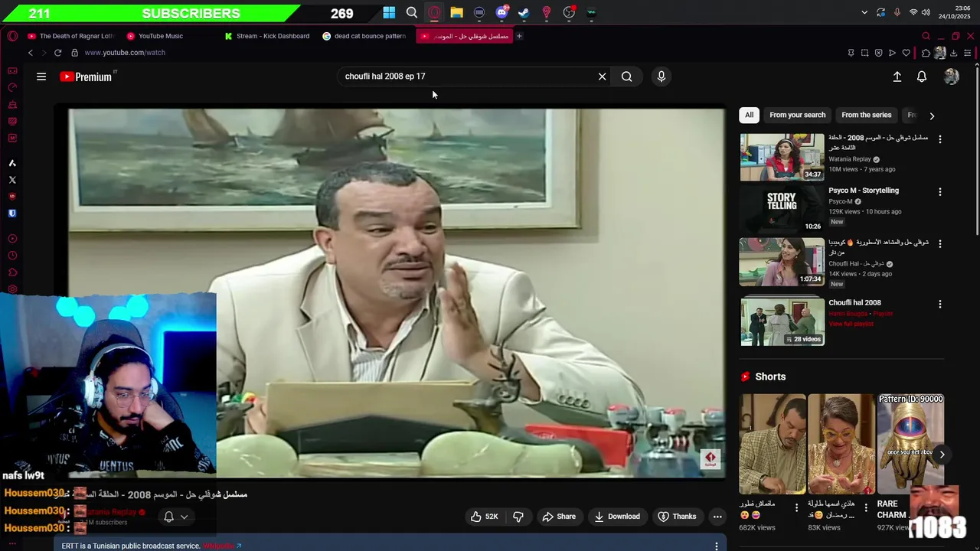Screen dimensions: 980x551
Task: Switch to the Stream - Kick Dashboard tab
Action: coord(267,36)
